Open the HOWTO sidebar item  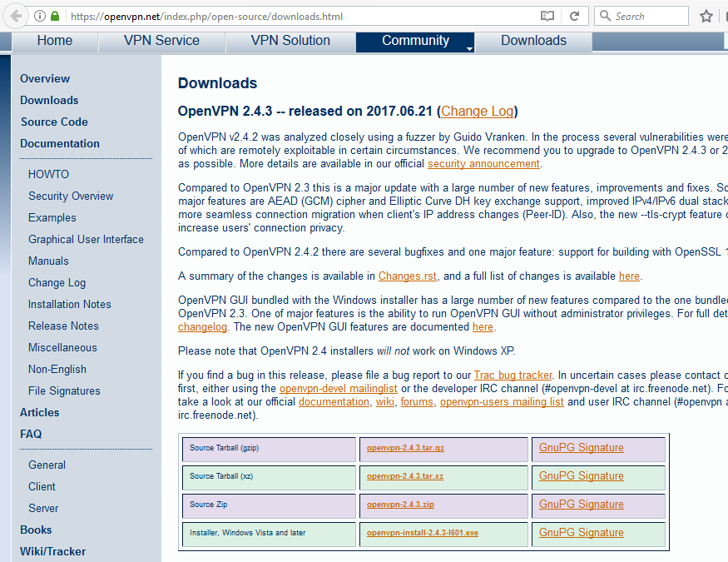pos(49,174)
